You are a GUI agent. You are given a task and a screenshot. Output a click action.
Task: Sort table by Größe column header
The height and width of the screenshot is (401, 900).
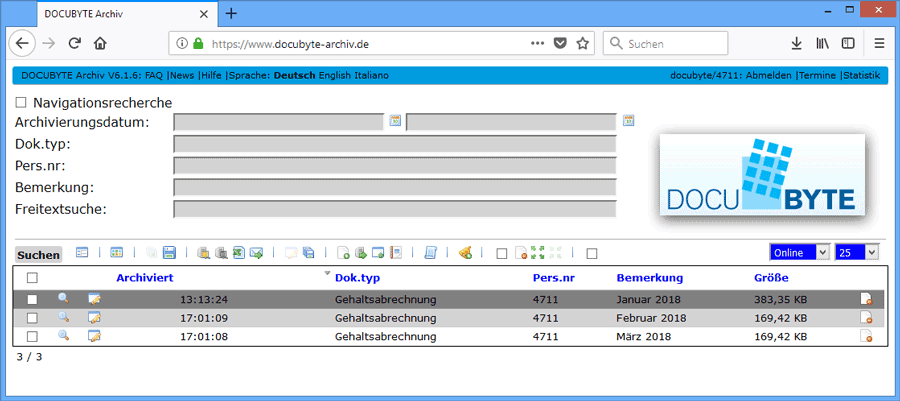771,278
